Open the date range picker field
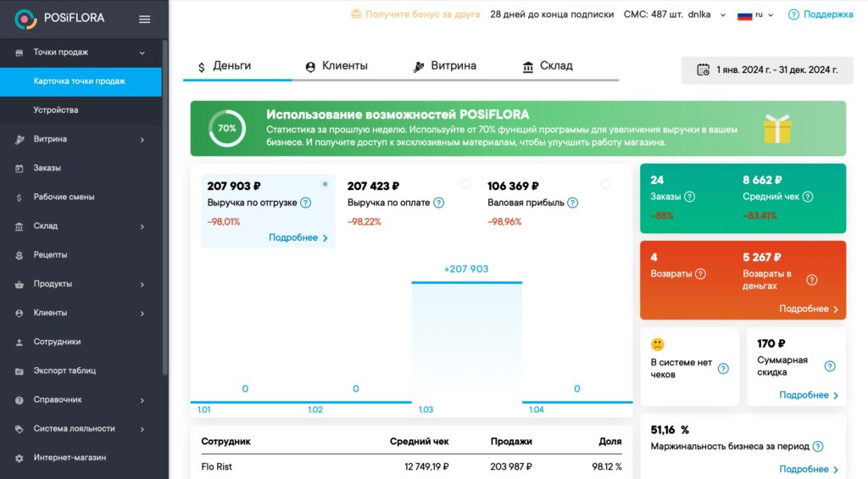The width and height of the screenshot is (868, 479). coord(766,70)
